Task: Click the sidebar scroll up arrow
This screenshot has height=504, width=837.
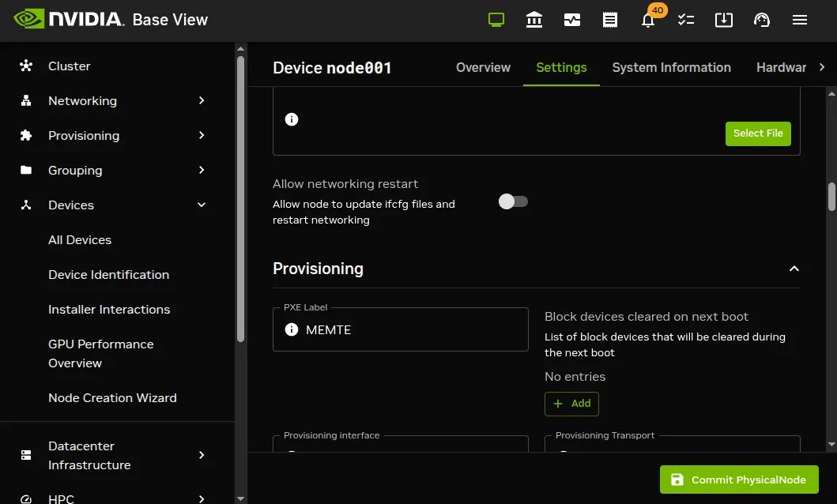Action: 240,48
